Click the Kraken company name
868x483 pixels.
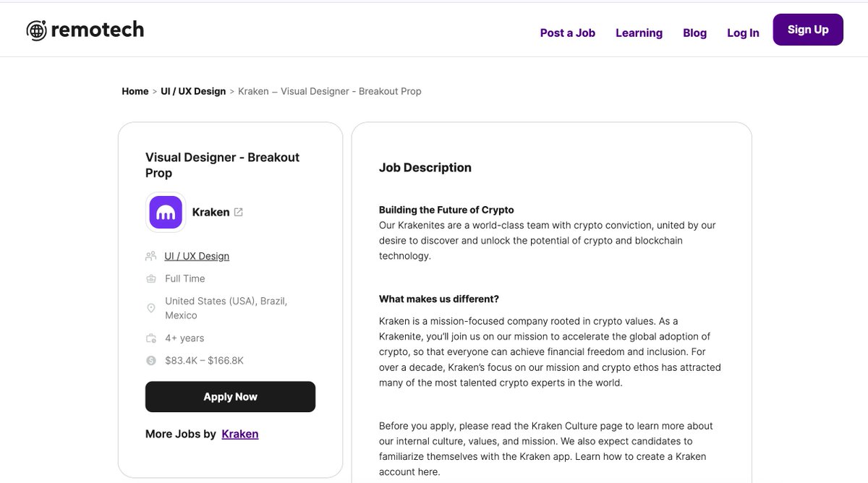(210, 212)
